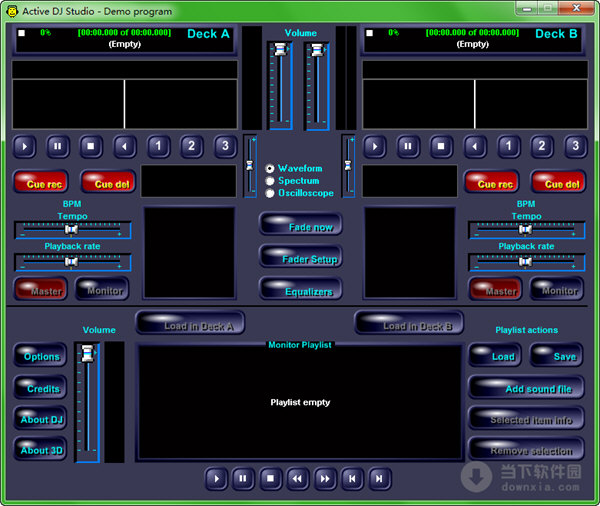Click Load in Deck B button

[409, 322]
